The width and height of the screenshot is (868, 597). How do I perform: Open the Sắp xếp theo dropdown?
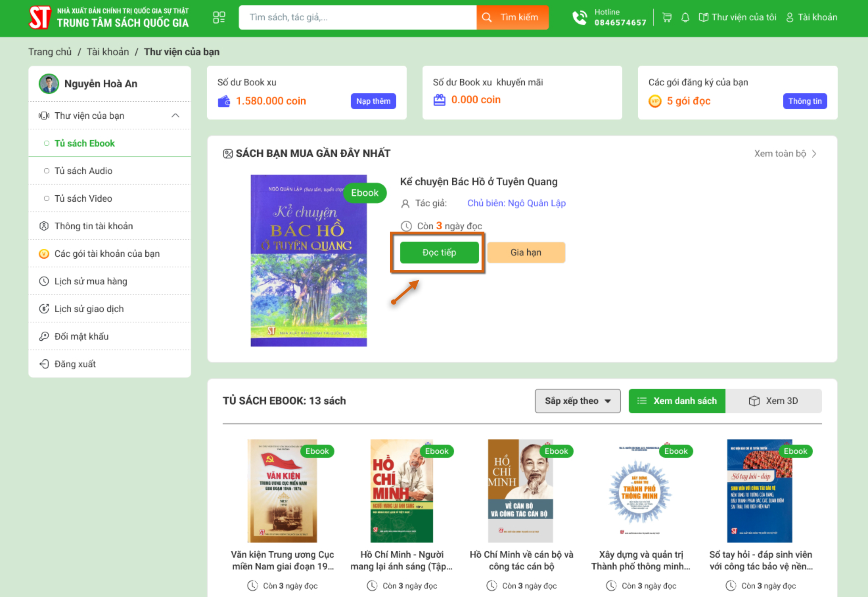tap(578, 401)
